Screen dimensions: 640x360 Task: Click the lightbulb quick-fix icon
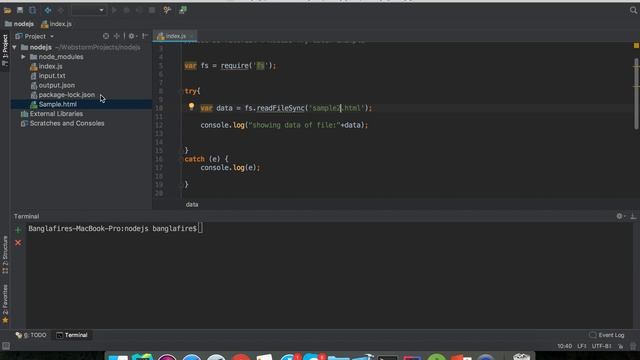(x=191, y=107)
